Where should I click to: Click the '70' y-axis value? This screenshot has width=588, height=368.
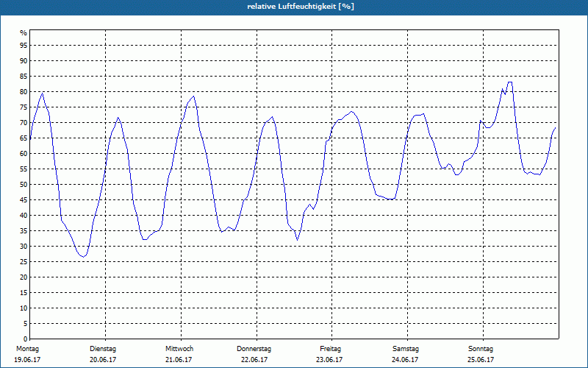point(24,123)
